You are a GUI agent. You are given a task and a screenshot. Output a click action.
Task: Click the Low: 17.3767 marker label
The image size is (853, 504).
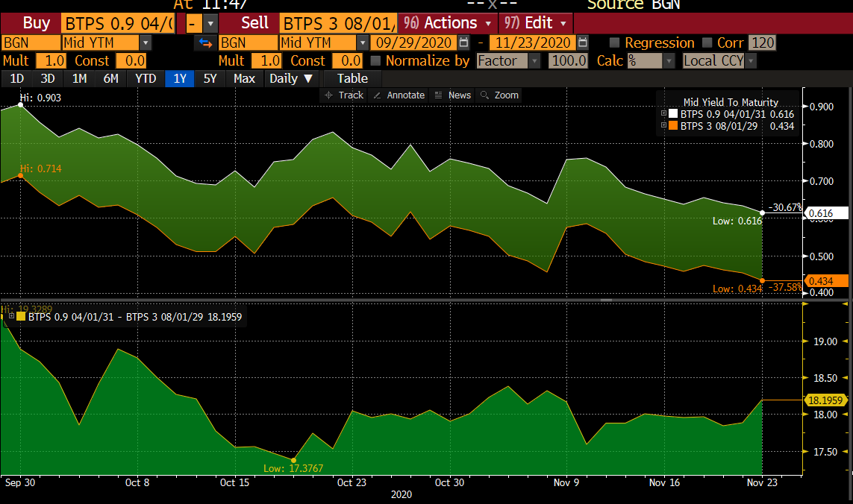[x=293, y=468]
